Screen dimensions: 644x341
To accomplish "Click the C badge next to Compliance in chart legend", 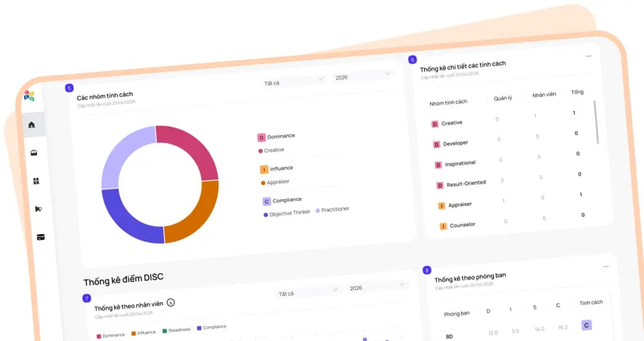I will click(x=267, y=202).
